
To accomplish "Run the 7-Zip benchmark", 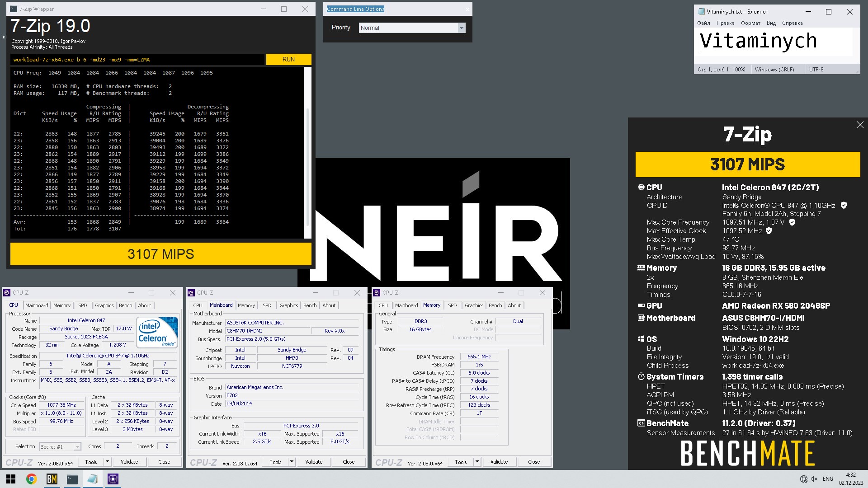I will click(288, 59).
